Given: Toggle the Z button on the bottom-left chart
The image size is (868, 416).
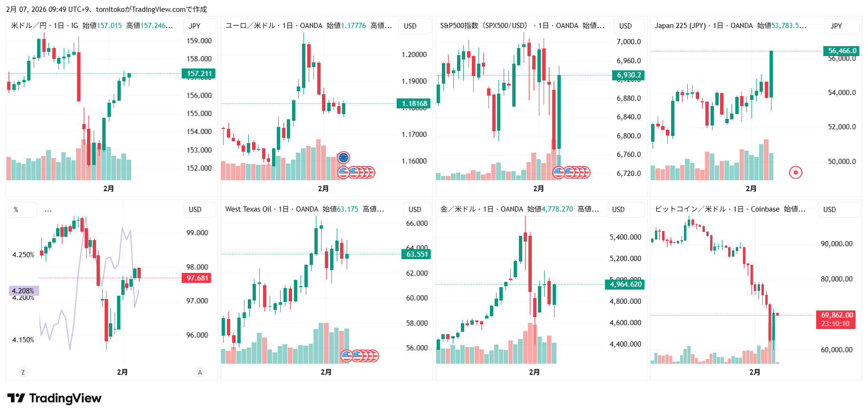Looking at the screenshot, I should click(23, 372).
